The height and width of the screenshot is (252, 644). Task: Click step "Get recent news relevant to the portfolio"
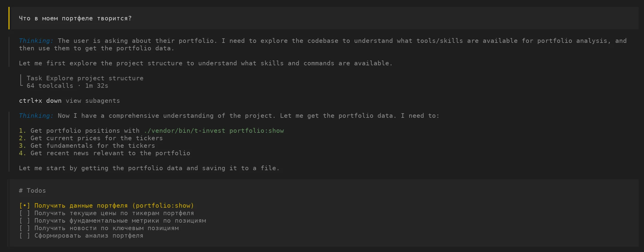[x=110, y=153]
